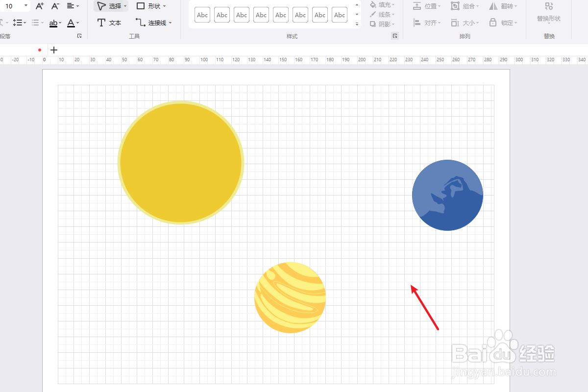Image resolution: width=588 pixels, height=392 pixels.
Task: Click the line spacing icon
Action: [17, 23]
